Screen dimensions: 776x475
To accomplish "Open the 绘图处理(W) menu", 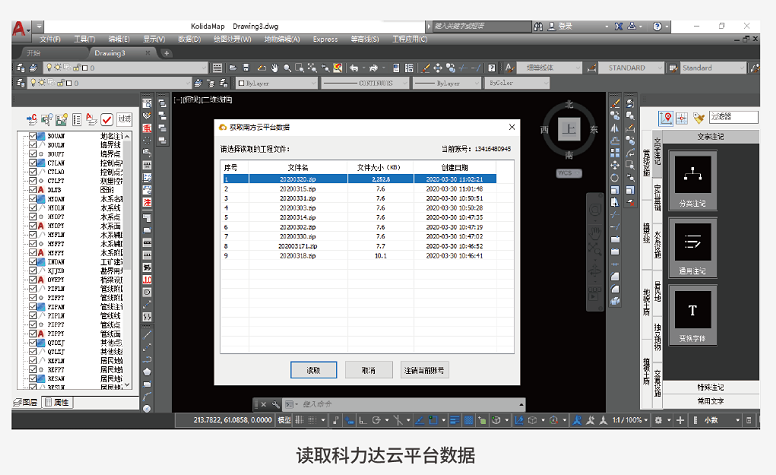I will 232,39.
